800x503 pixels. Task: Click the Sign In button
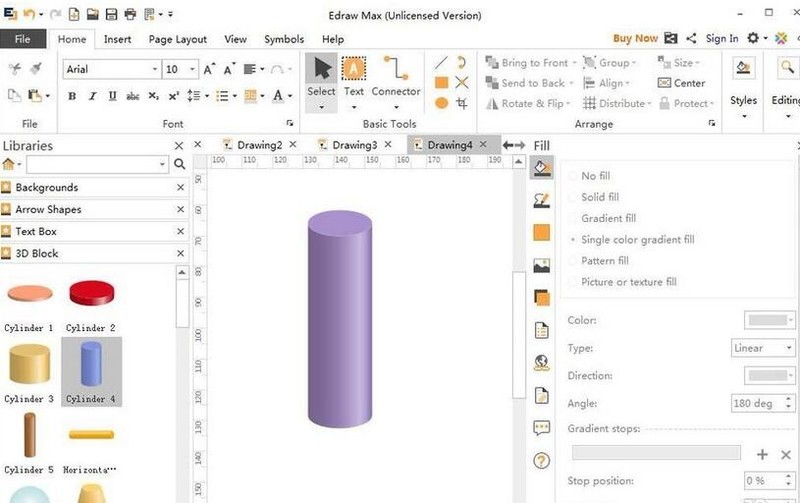(x=722, y=38)
